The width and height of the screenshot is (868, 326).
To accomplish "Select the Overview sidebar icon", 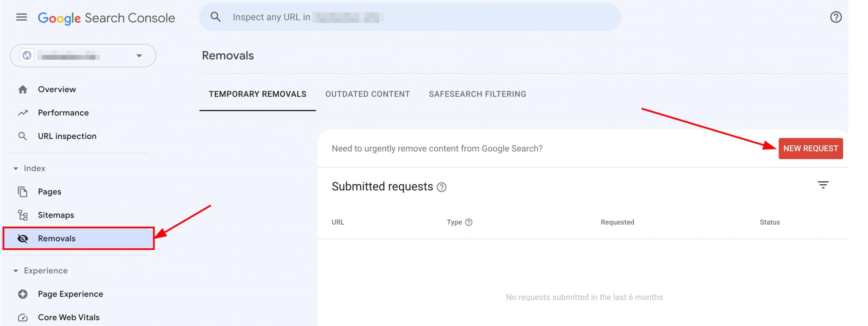I will click(x=23, y=89).
